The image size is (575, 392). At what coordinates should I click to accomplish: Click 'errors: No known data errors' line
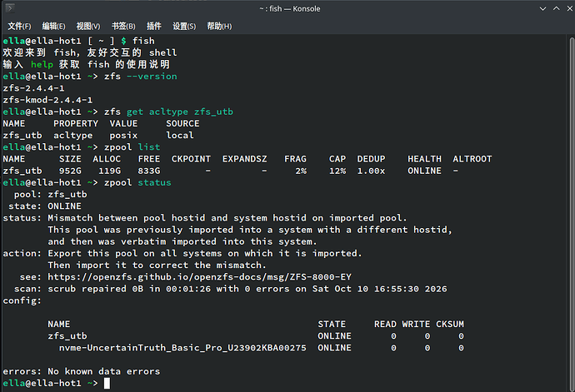coord(82,371)
